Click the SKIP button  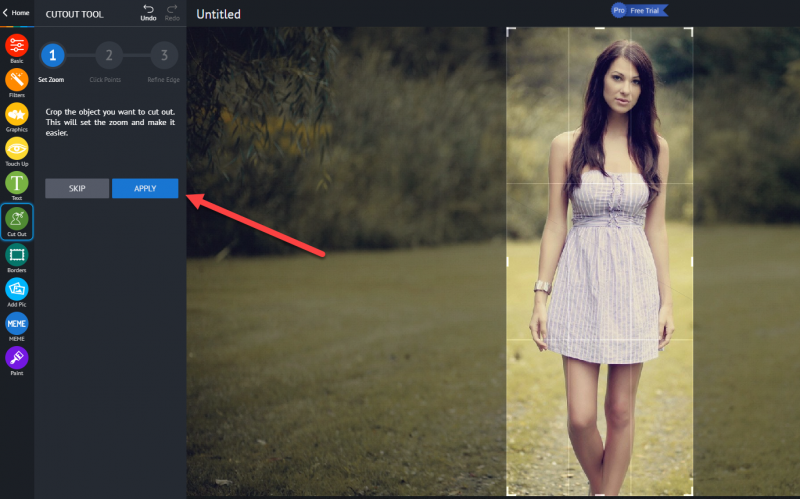(77, 188)
